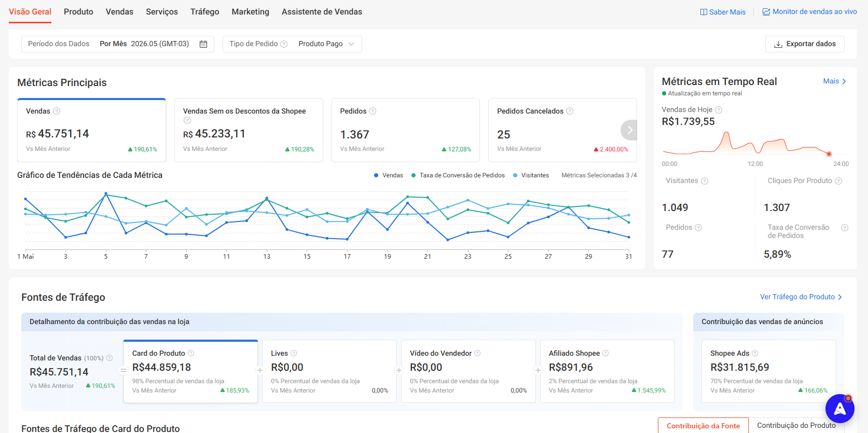This screenshot has height=433, width=868.
Task: Show help icon next to Shopee Ads
Action: (x=755, y=353)
